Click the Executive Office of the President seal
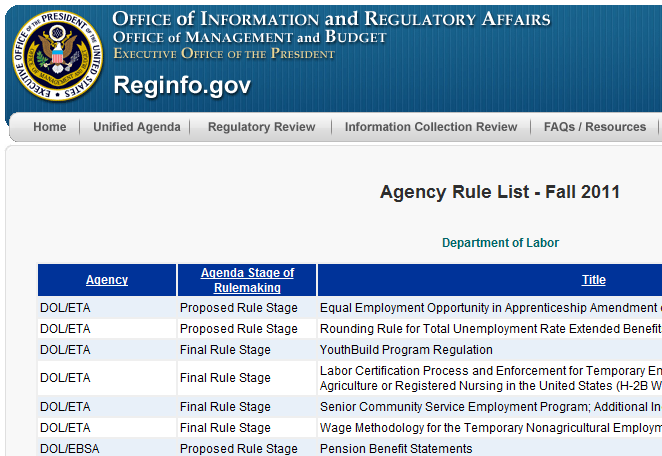 coord(57,55)
